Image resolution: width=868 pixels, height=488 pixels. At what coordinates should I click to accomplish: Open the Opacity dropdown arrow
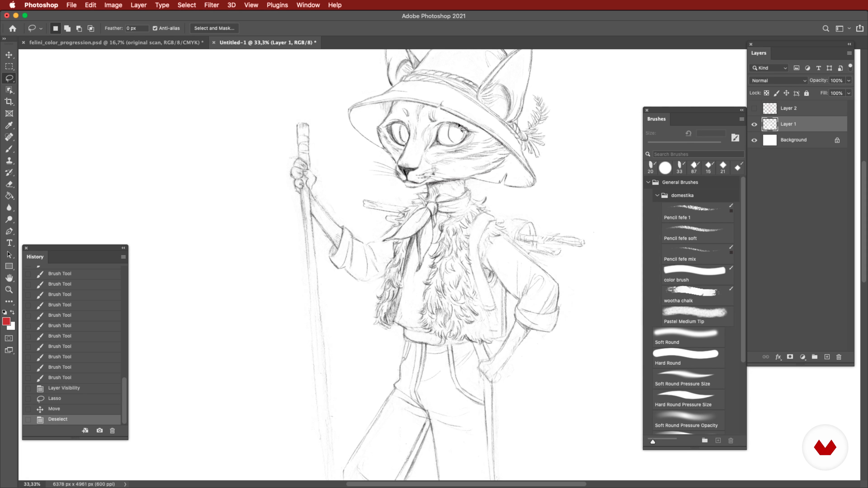[x=849, y=80]
